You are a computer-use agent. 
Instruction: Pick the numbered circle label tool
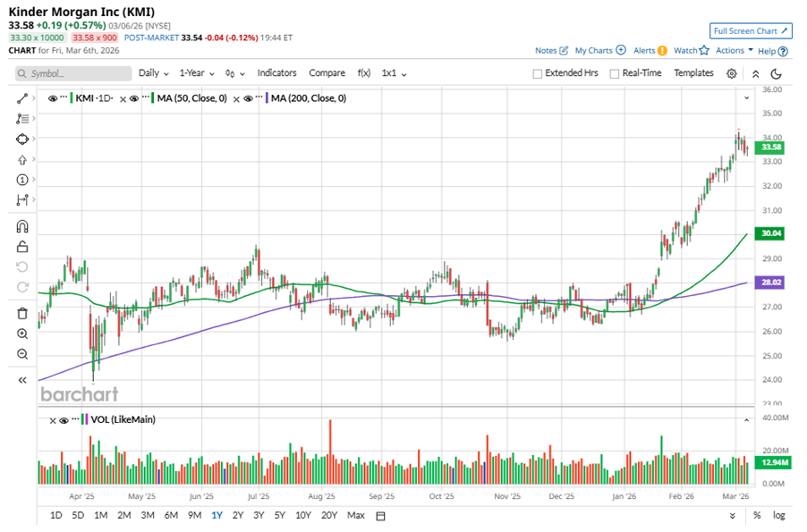pos(22,180)
